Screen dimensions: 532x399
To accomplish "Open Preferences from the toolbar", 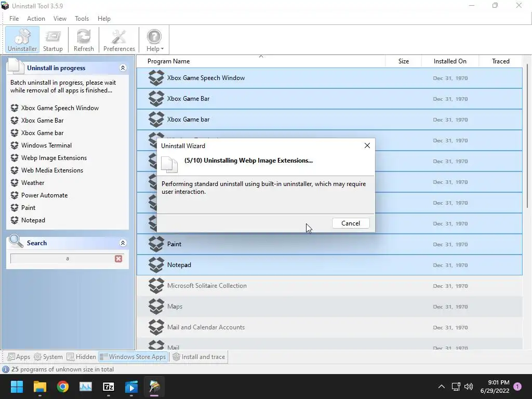I will pyautogui.click(x=119, y=40).
